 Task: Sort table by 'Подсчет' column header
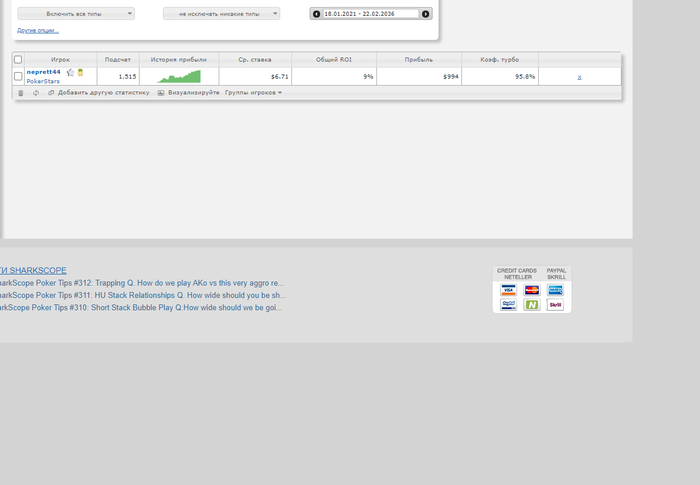pos(118,59)
